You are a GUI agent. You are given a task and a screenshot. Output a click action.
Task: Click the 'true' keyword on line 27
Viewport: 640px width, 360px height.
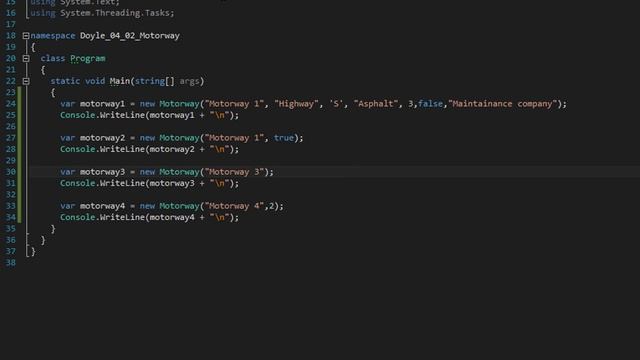[284, 138]
